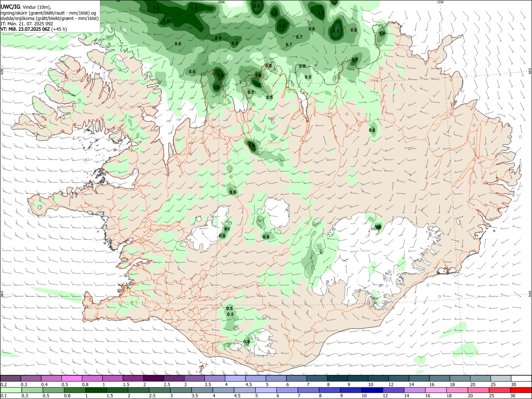Click the '2.2' precipitation value on the map
The image size is (532, 399).
[336, 31]
